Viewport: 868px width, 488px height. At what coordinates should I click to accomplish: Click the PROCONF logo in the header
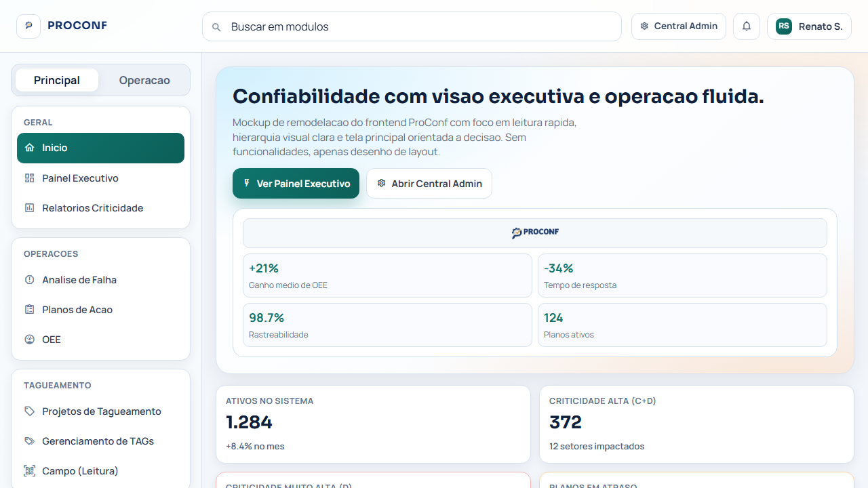77,26
